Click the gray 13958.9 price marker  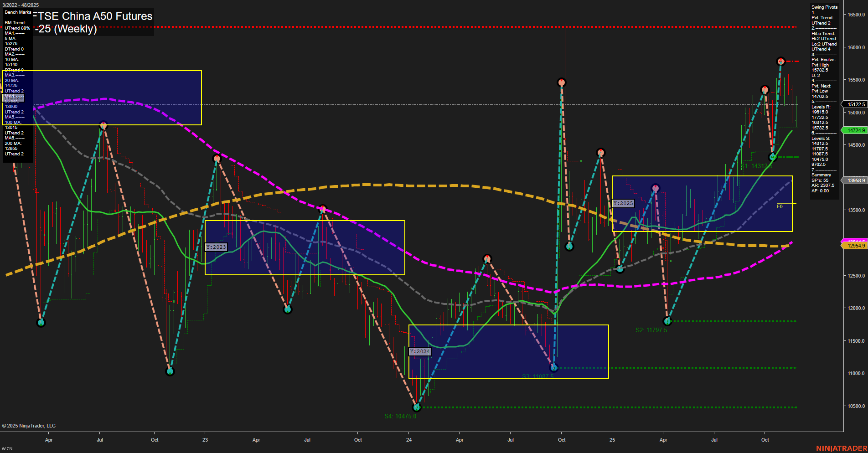point(855,180)
